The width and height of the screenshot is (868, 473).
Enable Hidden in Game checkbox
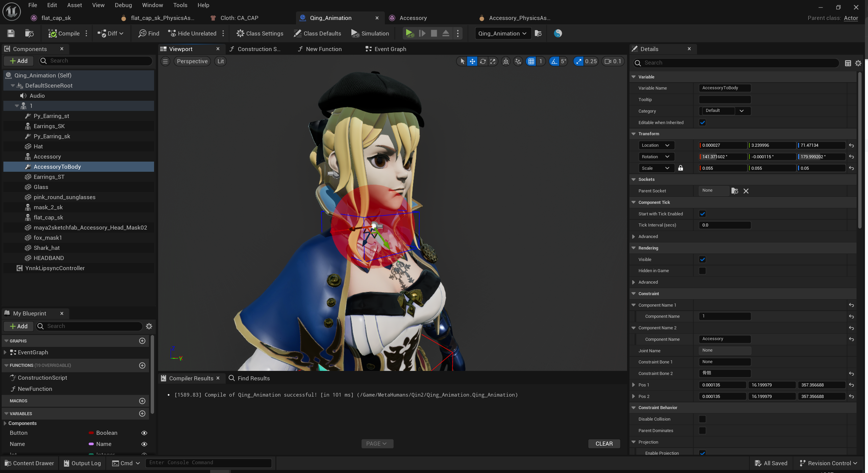click(702, 271)
